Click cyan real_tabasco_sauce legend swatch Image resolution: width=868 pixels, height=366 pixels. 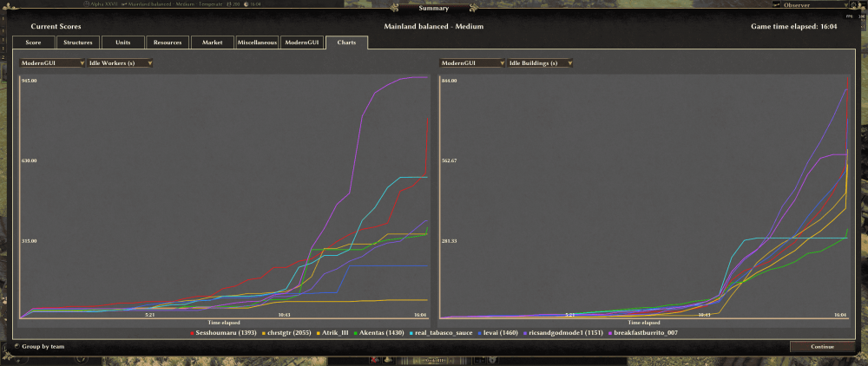(411, 333)
